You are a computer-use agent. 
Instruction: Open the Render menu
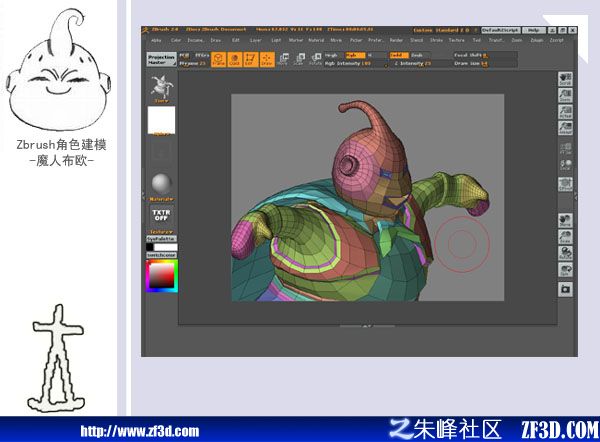click(396, 40)
